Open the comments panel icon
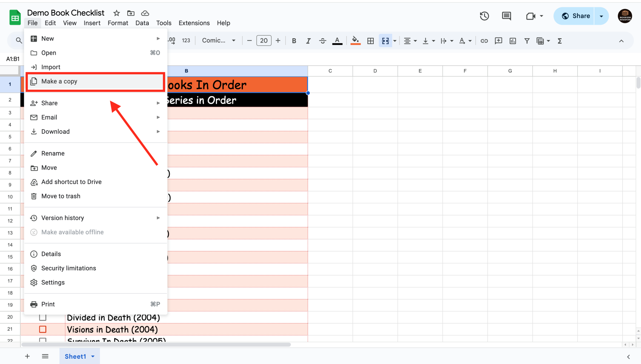 506,16
